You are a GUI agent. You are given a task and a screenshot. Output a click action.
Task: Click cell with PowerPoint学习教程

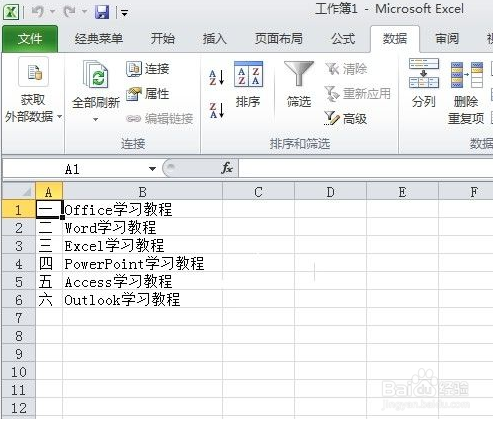click(142, 264)
